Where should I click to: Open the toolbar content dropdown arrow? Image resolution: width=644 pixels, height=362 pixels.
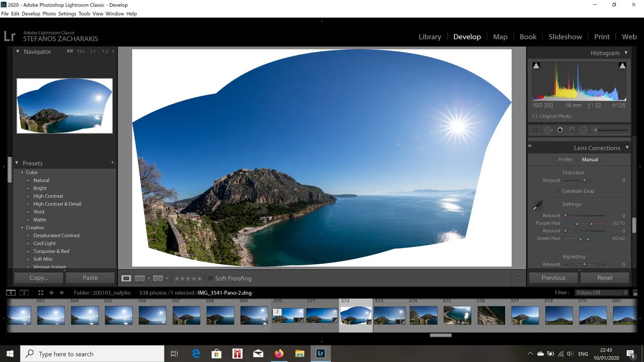(x=518, y=278)
